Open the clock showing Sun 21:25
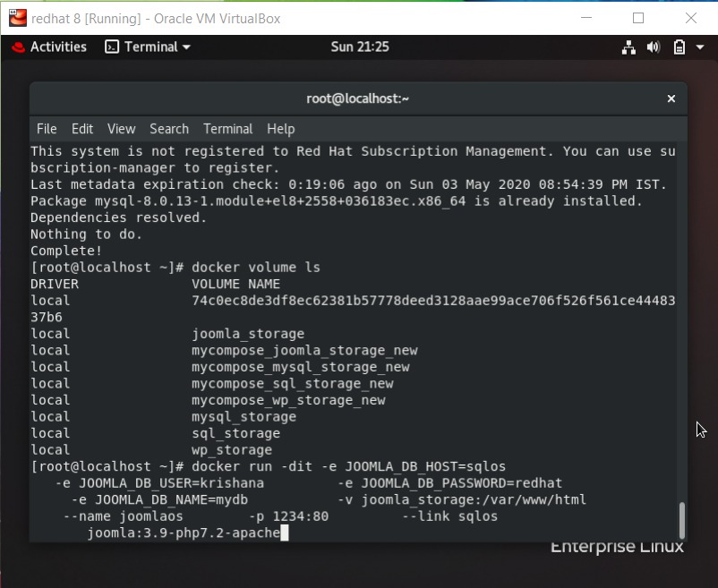 coord(360,47)
